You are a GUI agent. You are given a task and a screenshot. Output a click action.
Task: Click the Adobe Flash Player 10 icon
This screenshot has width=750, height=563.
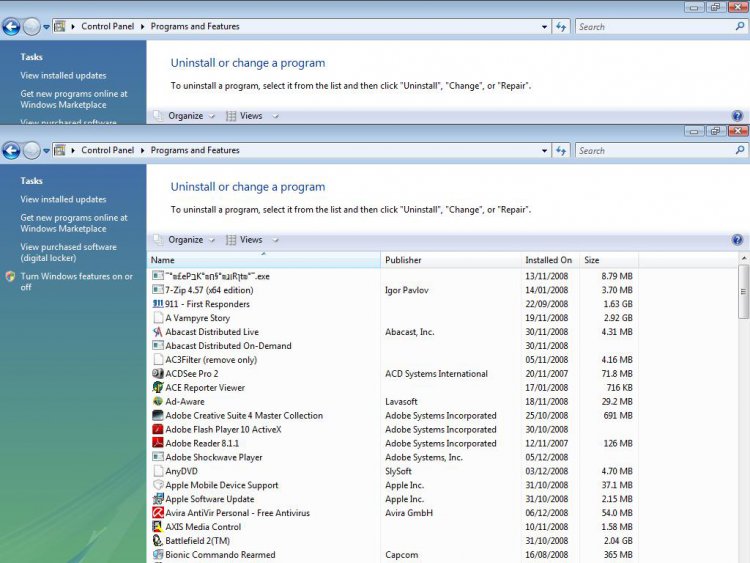pos(157,429)
